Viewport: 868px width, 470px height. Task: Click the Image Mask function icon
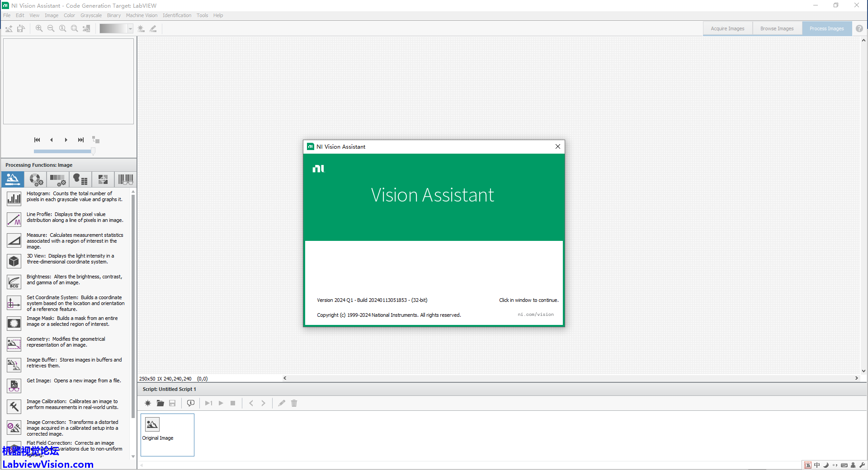pyautogui.click(x=14, y=323)
